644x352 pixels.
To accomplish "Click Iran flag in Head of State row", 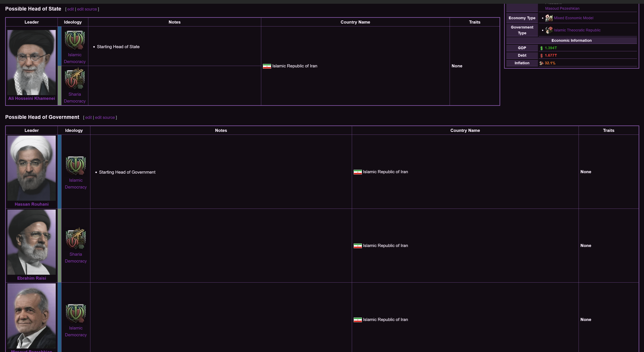I will (x=267, y=66).
